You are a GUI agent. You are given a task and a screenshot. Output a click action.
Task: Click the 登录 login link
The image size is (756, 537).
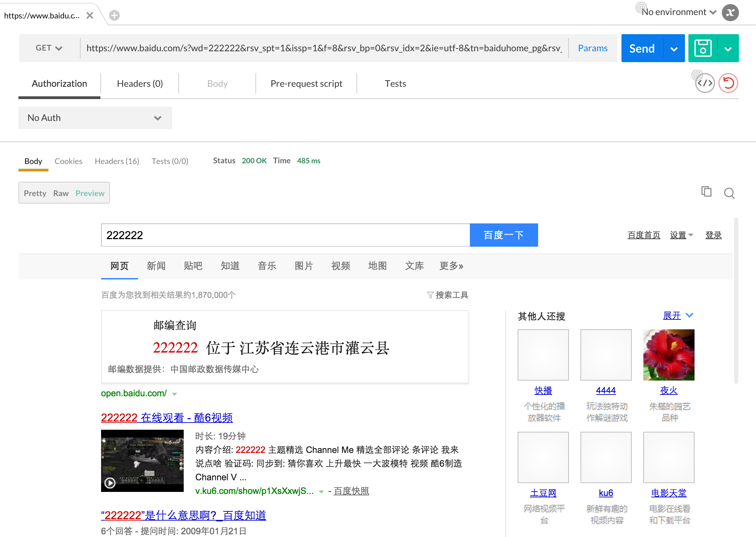pos(713,235)
